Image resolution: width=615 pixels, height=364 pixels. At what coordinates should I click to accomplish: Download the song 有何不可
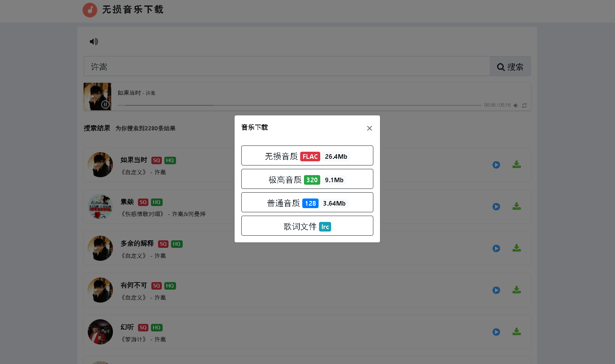516,290
